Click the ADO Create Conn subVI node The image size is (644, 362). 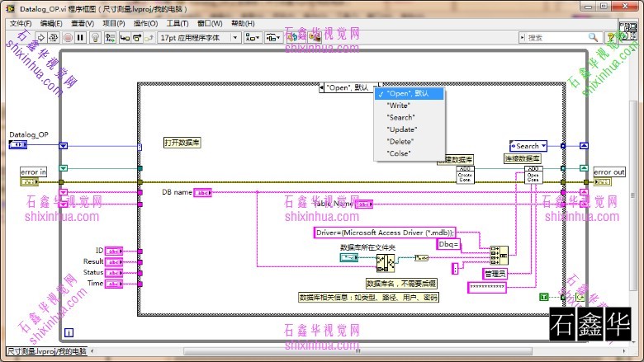click(x=466, y=176)
